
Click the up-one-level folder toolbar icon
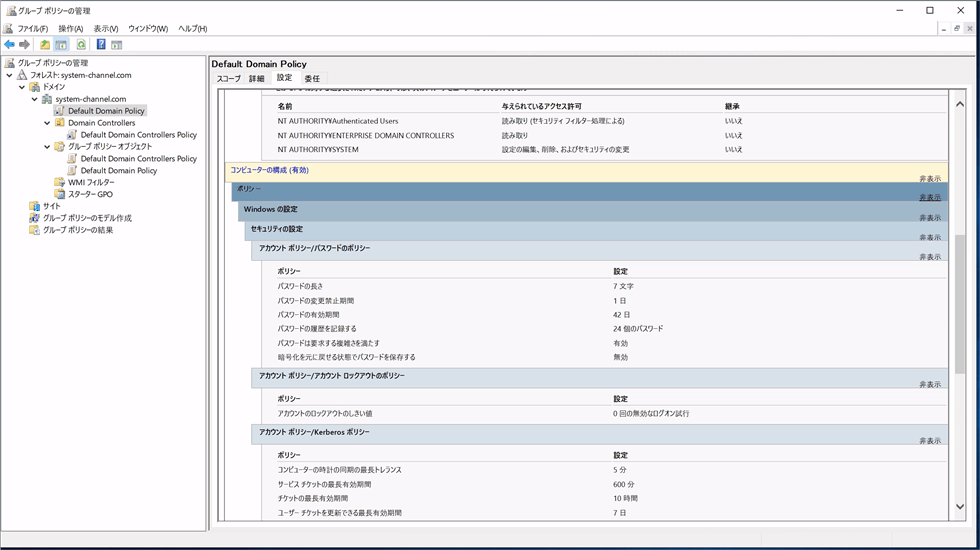[x=45, y=44]
